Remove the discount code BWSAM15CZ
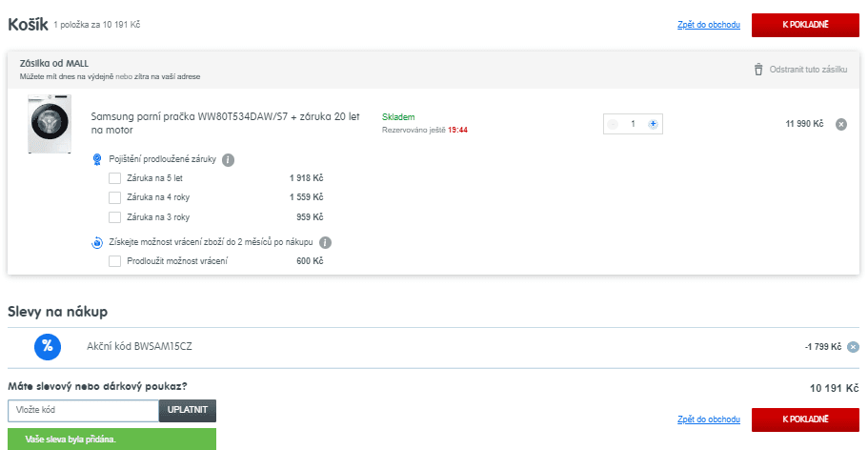Image resolution: width=868 pixels, height=450 pixels. coord(853,347)
